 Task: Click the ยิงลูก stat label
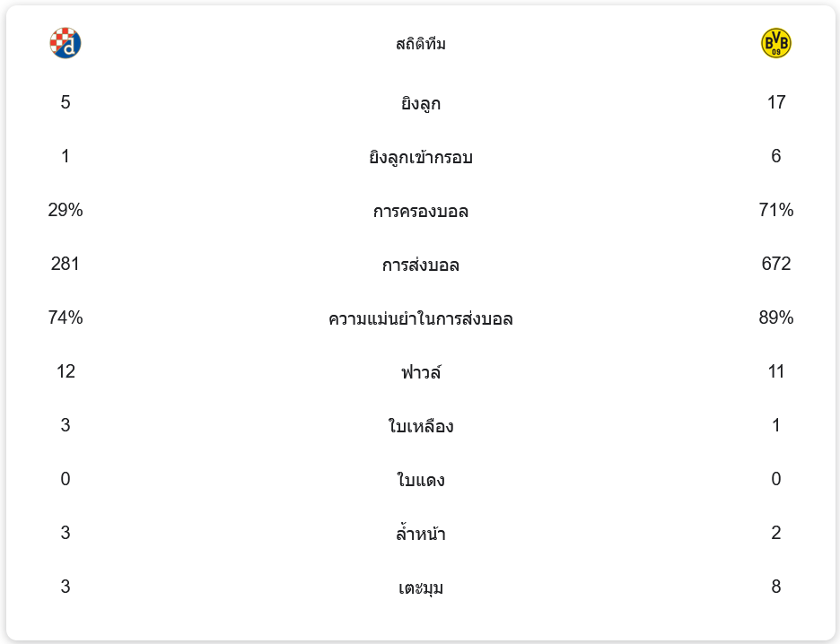(420, 104)
